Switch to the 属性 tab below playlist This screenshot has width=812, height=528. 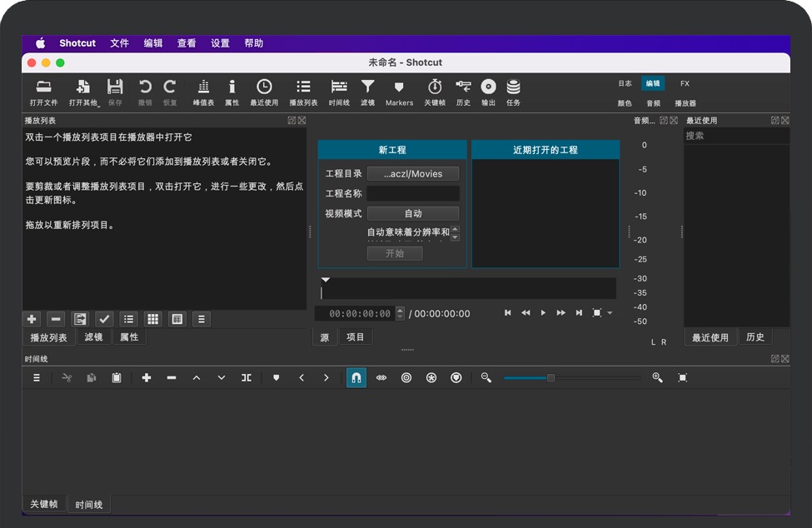pyautogui.click(x=129, y=337)
